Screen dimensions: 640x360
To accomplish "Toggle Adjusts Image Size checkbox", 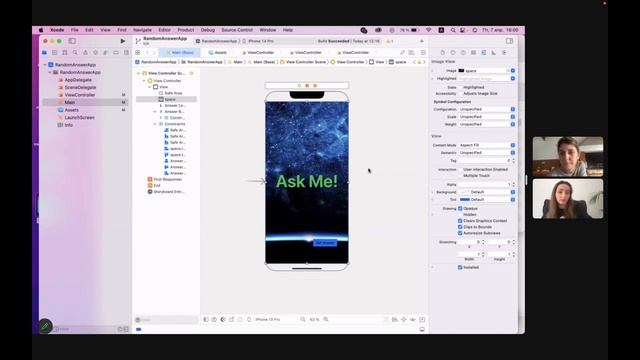I will point(460,93).
